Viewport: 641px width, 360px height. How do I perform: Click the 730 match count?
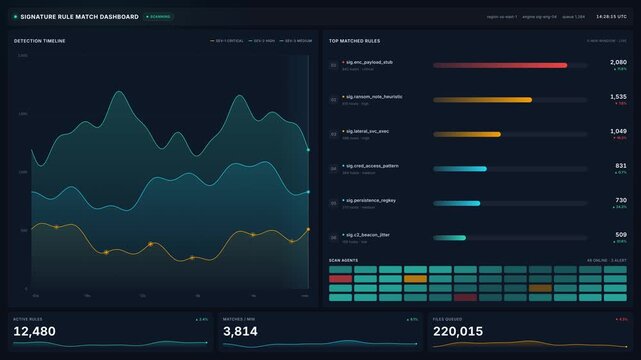point(621,200)
